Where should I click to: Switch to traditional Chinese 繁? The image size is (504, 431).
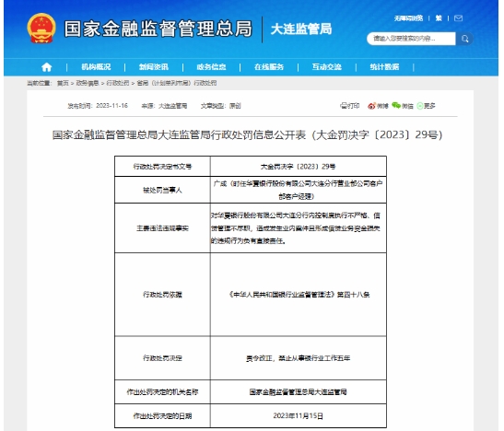[x=439, y=18]
